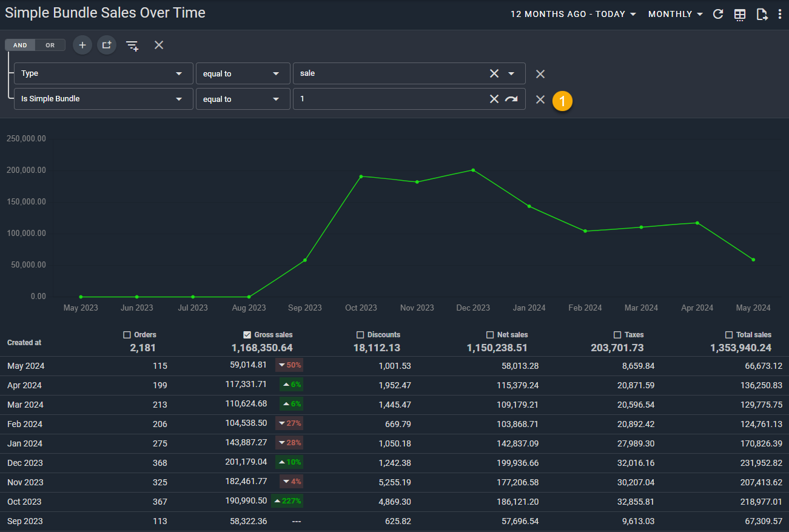Open the Type field dropdown

(103, 73)
